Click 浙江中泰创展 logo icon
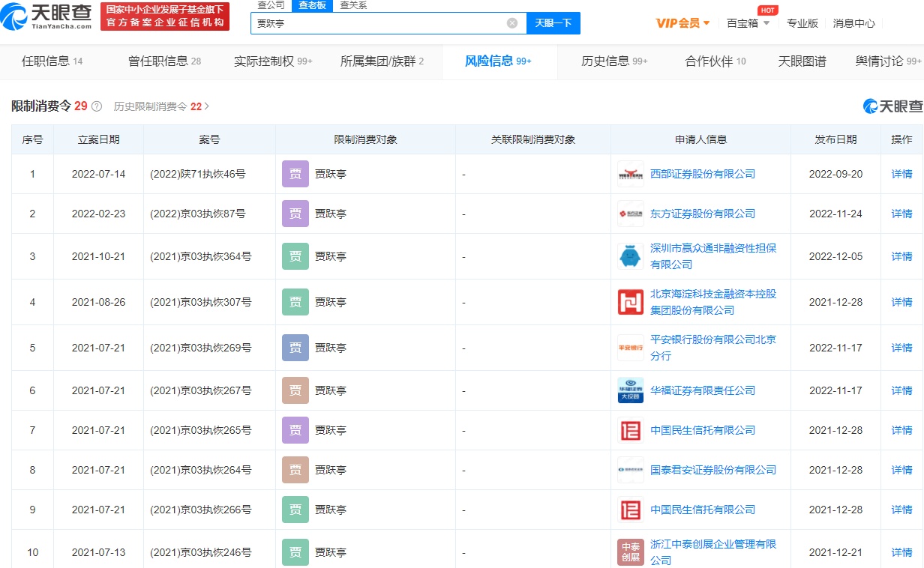Viewport: 924px width, 568px height. coord(630,552)
